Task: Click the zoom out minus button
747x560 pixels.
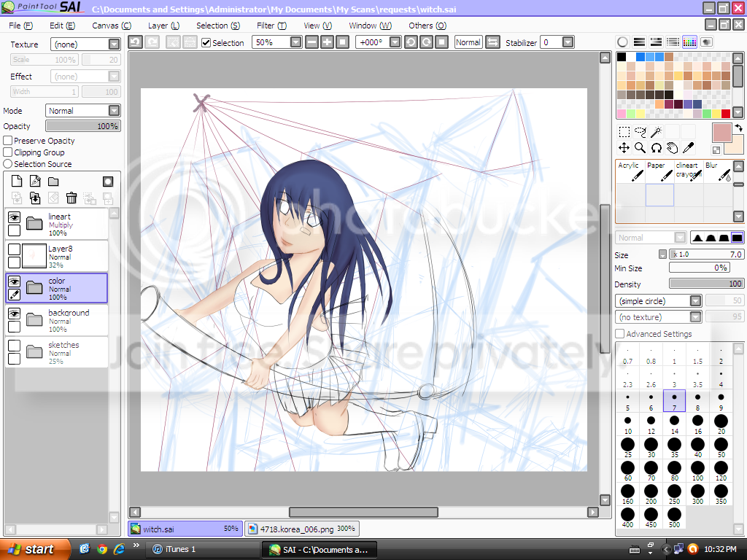Action: point(311,42)
